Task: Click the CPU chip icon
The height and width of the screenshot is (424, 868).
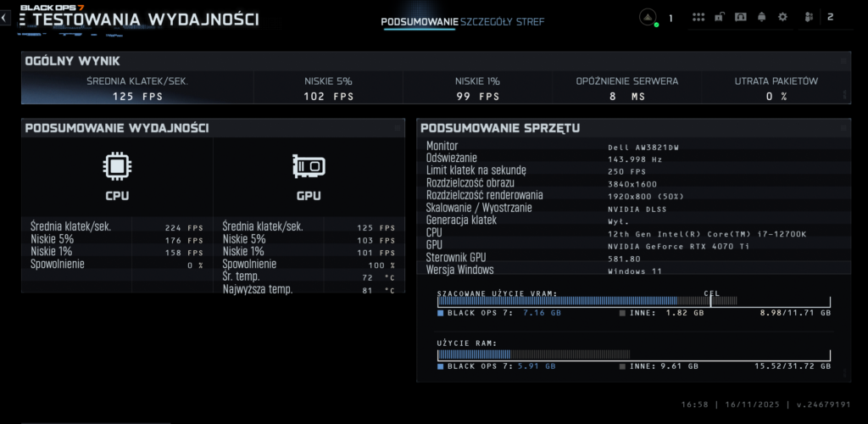Action: pyautogui.click(x=117, y=166)
